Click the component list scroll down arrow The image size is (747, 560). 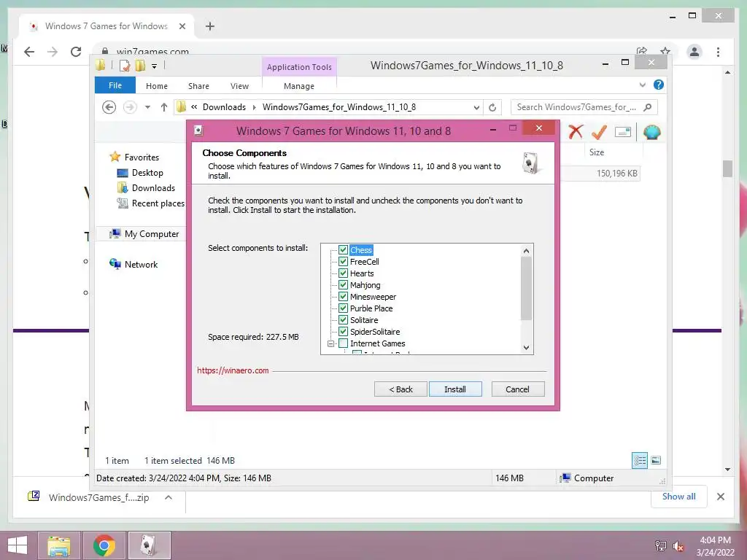[x=526, y=348]
